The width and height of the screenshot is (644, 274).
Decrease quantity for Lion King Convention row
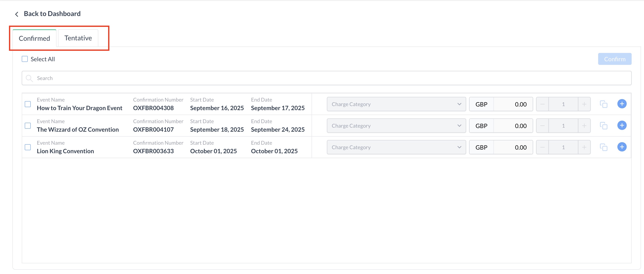click(x=542, y=147)
